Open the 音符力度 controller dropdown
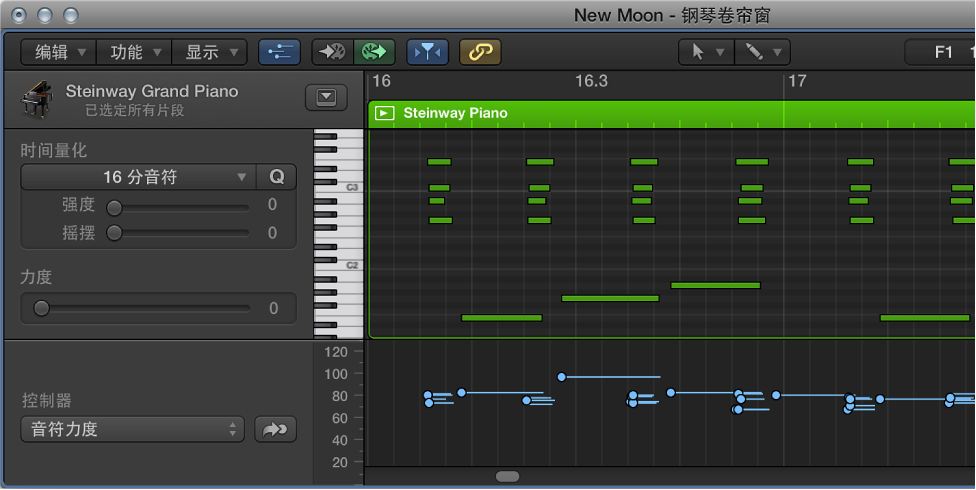976x490 pixels. (x=133, y=430)
